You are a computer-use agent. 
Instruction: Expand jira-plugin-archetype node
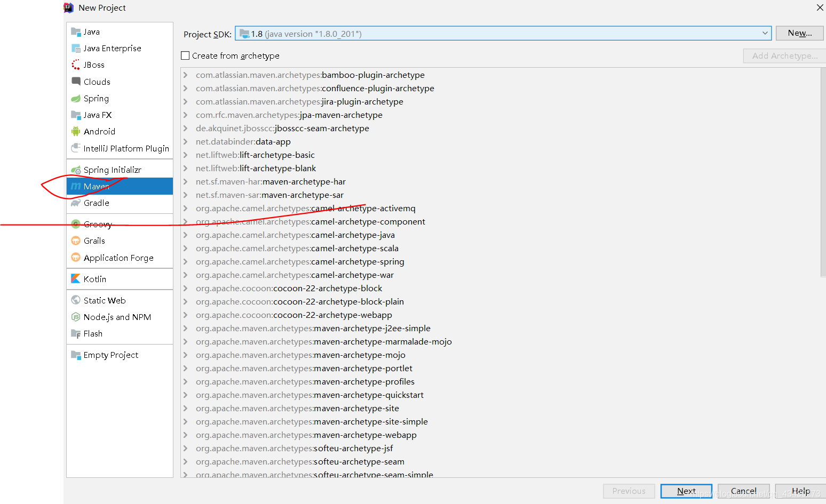coord(186,102)
